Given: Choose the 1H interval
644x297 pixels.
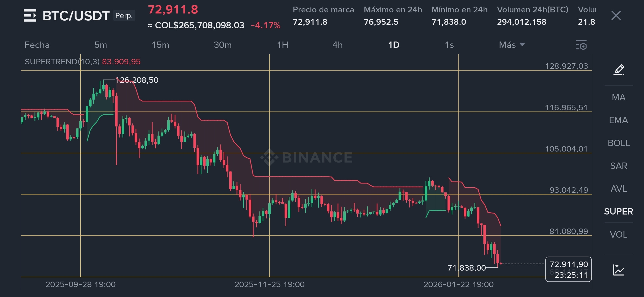Looking at the screenshot, I should (x=283, y=45).
